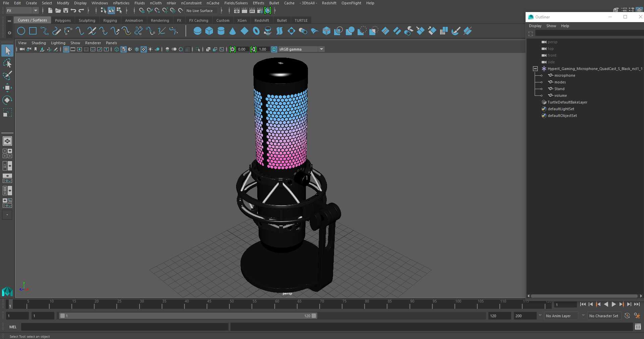Open the Modify menu

coord(63,3)
